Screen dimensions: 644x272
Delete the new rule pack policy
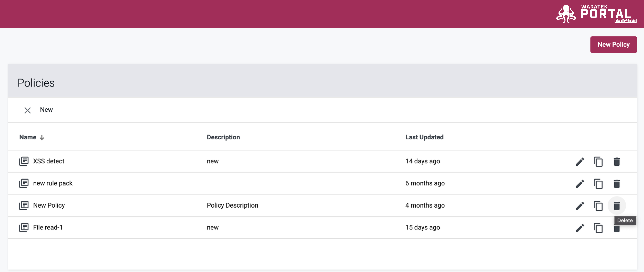pos(617,184)
